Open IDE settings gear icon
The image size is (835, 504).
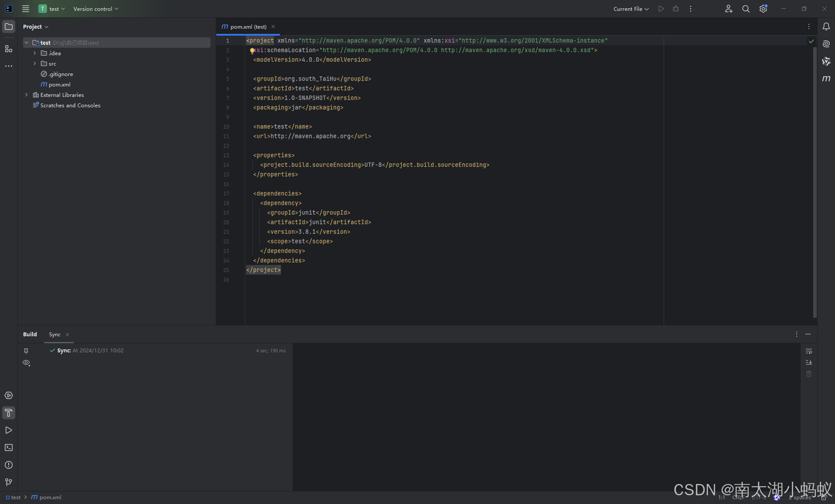click(x=763, y=9)
